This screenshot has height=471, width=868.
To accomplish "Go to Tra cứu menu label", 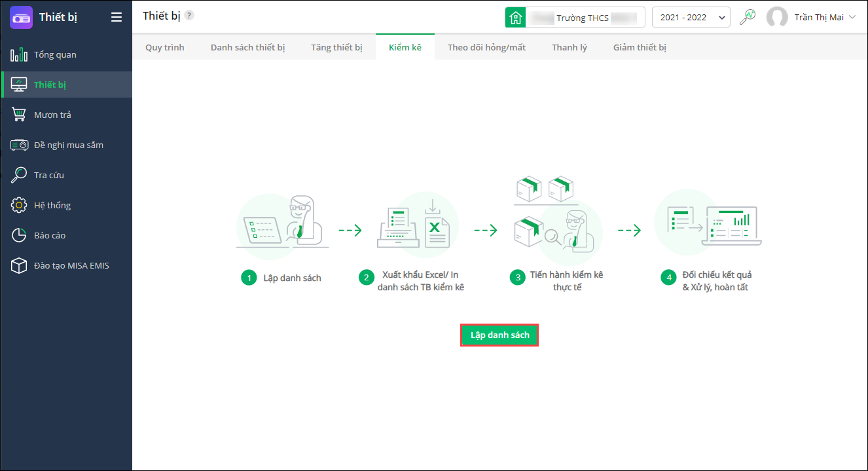I will point(49,175).
